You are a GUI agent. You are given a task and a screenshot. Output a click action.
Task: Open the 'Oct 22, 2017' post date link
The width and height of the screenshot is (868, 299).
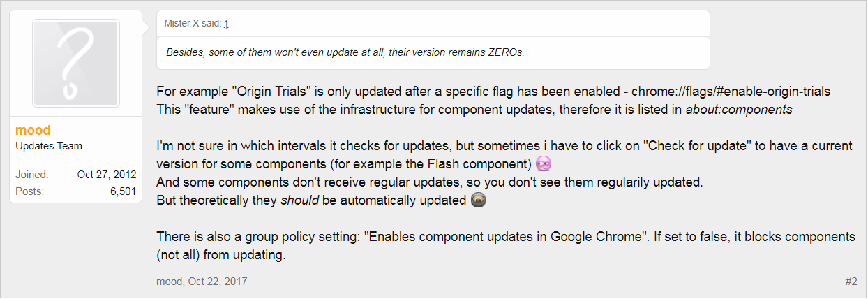[218, 282]
